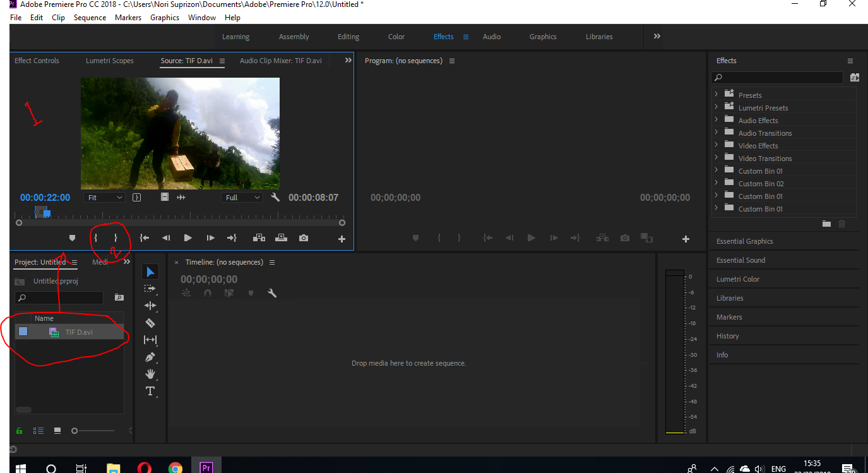Switch to Editing workspace tab
The width and height of the screenshot is (868, 473).
click(x=348, y=37)
